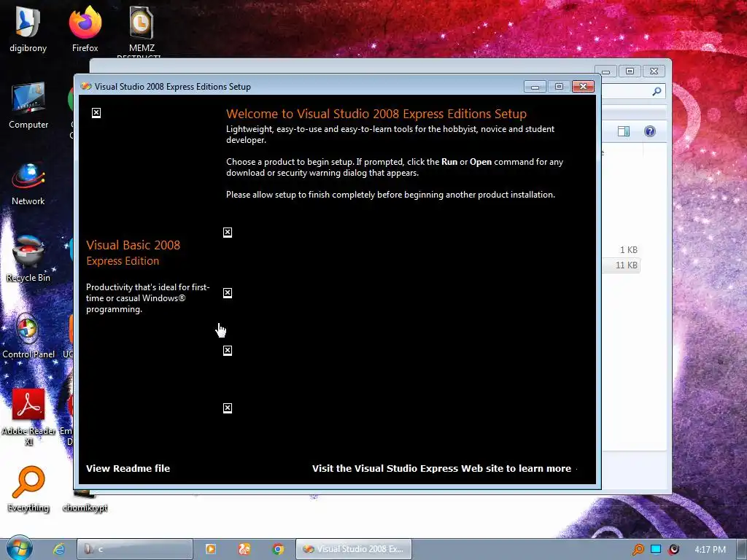Image resolution: width=747 pixels, height=560 pixels.
Task: Select the Visual Basic 2008 Express Edition heading
Action: (x=133, y=253)
